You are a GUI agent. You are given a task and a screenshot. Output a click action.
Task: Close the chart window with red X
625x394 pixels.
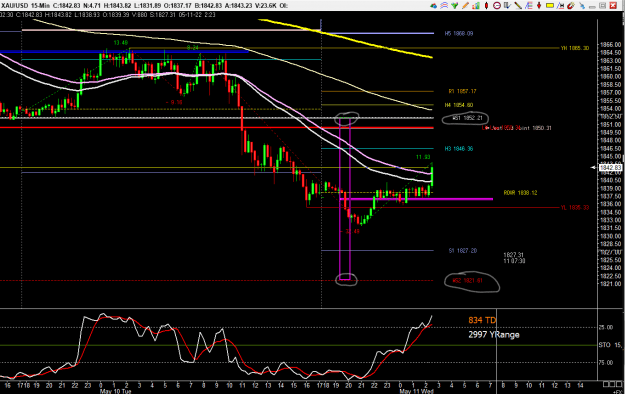pyautogui.click(x=613, y=6)
